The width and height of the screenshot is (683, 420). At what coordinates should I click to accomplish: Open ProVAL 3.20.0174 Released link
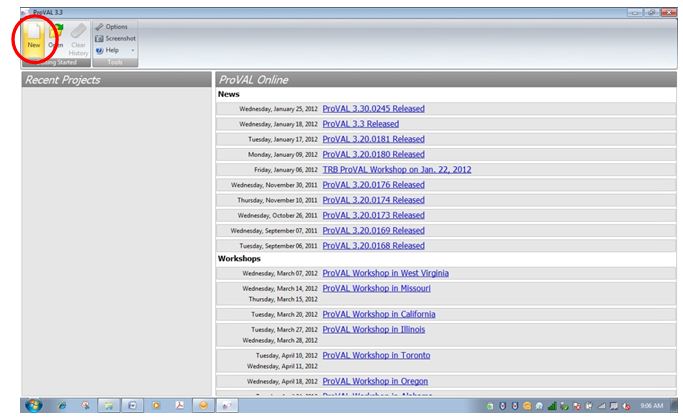[373, 200]
